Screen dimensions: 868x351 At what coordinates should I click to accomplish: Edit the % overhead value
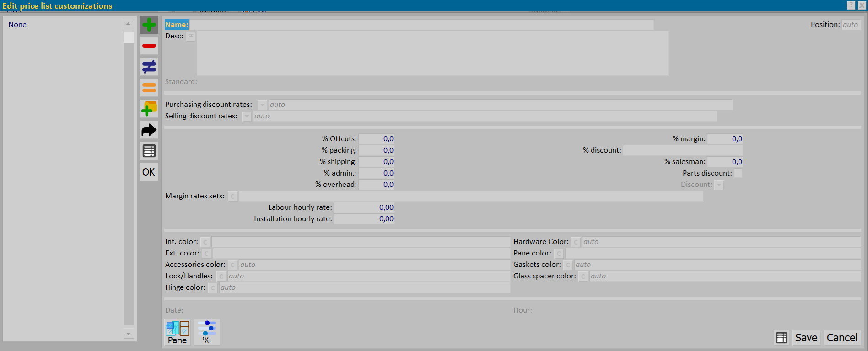[376, 185]
